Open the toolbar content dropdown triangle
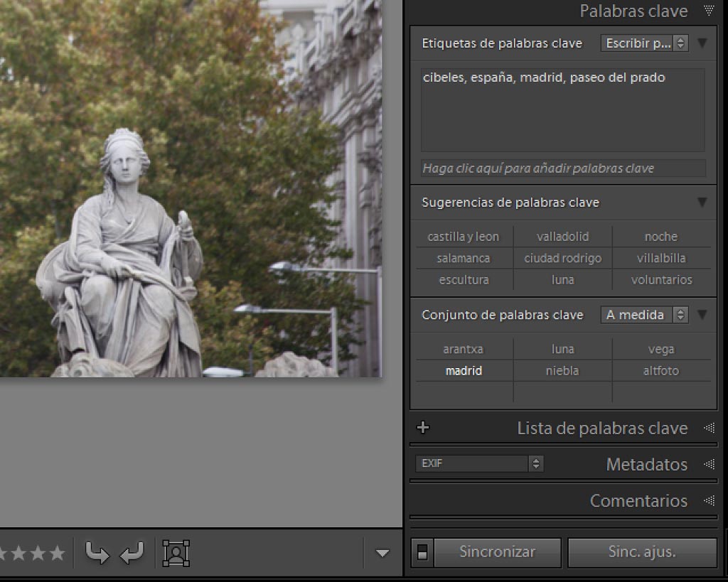Image resolution: width=728 pixels, height=582 pixels. pos(382,554)
